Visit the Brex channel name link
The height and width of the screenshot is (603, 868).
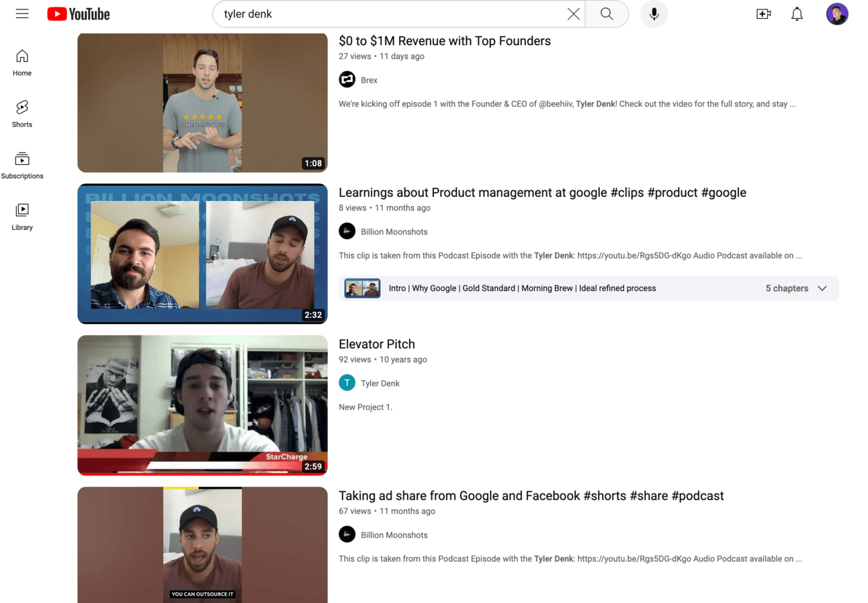(x=369, y=80)
